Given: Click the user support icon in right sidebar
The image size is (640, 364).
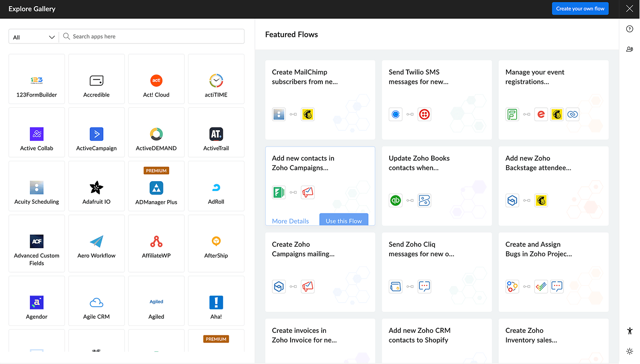Looking at the screenshot, I should (x=630, y=50).
